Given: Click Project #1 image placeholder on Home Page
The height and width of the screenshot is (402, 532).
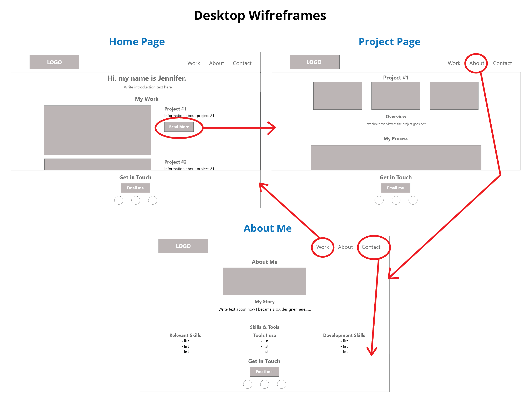Looking at the screenshot, I should click(x=98, y=130).
